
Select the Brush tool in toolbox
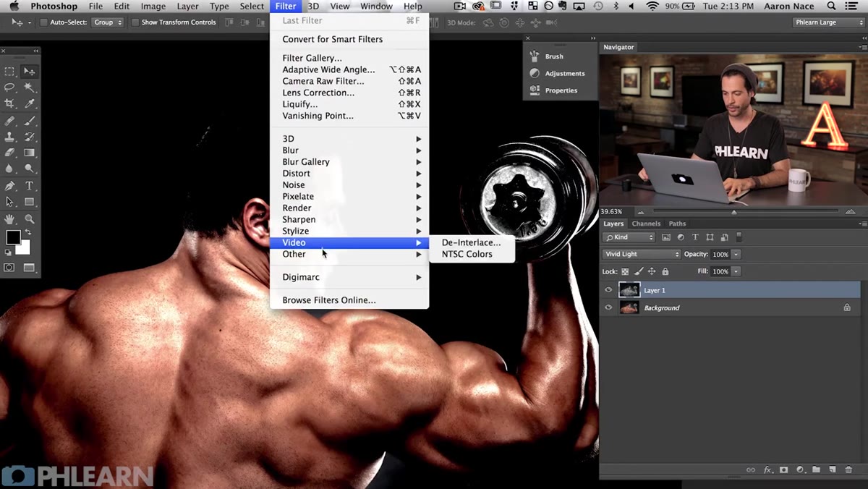[x=30, y=121]
